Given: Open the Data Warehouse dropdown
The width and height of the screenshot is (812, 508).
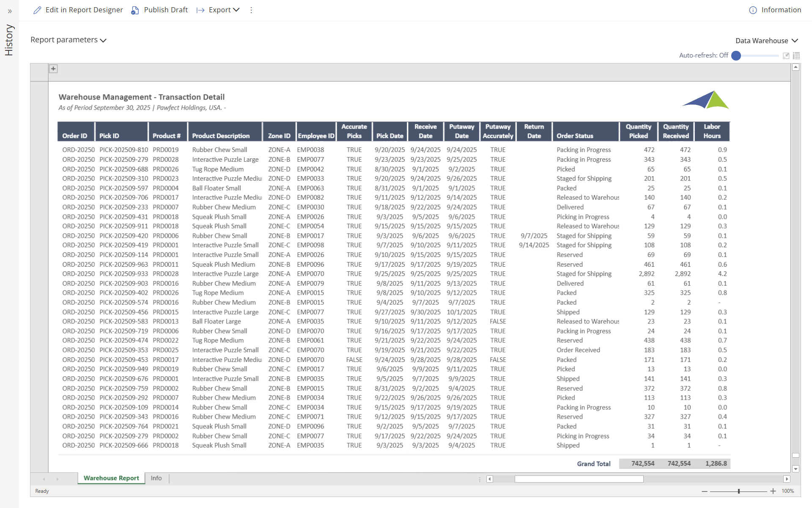Looking at the screenshot, I should (x=766, y=41).
